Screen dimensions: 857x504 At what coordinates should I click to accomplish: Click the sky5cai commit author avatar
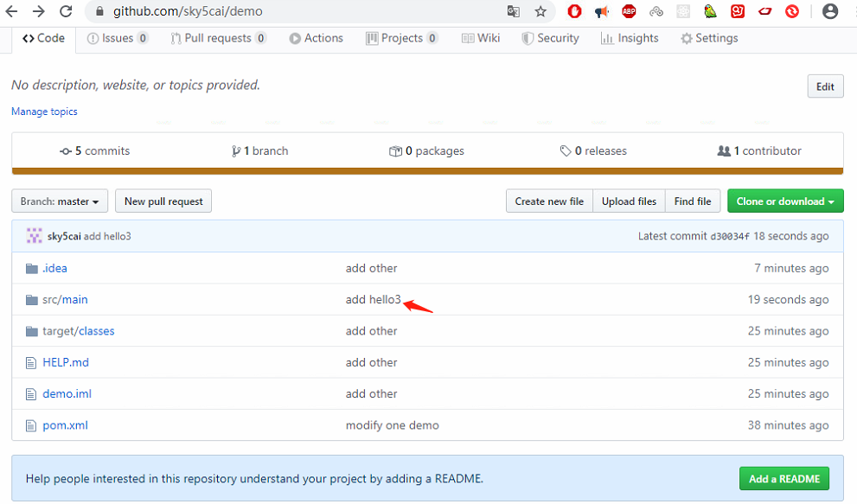(x=34, y=235)
